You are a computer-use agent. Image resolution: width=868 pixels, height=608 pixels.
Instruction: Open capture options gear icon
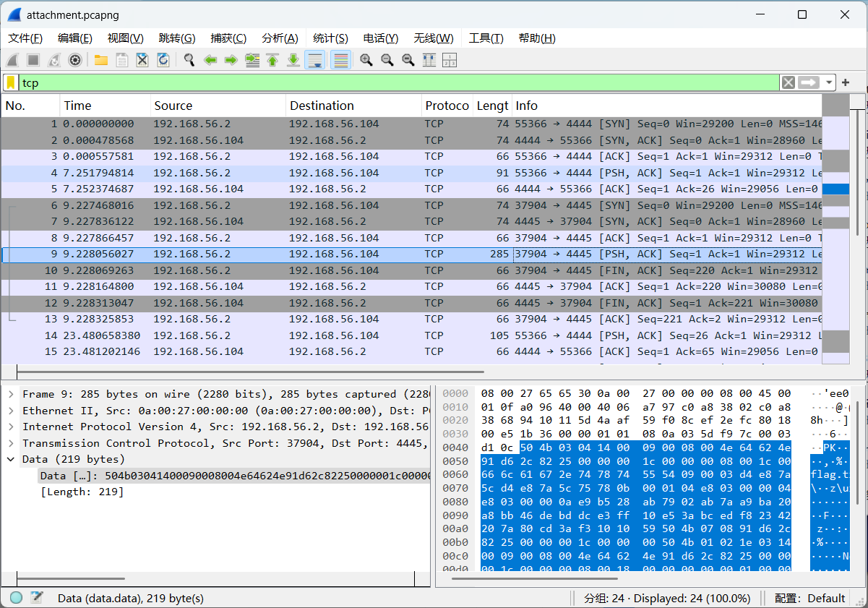(x=75, y=60)
